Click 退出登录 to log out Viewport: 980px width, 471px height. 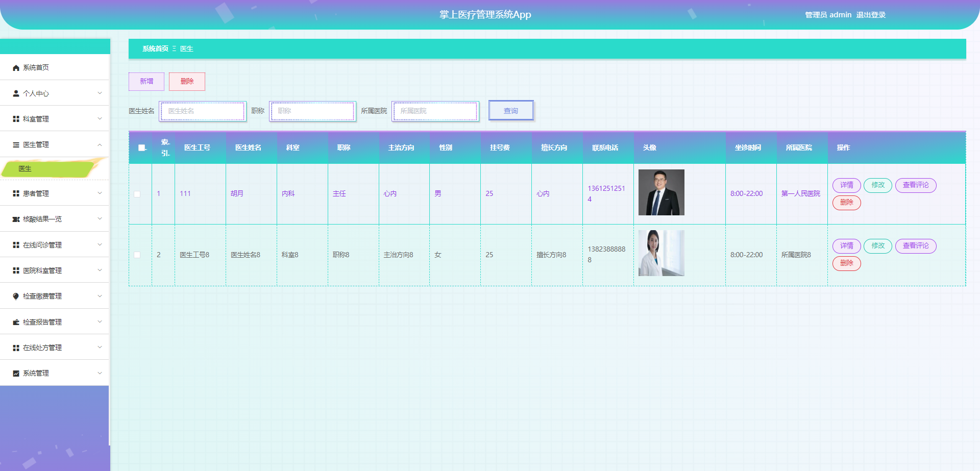click(x=871, y=15)
